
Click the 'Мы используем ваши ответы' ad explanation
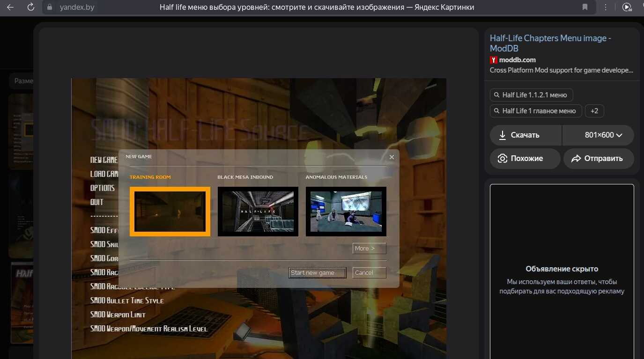tap(562, 286)
